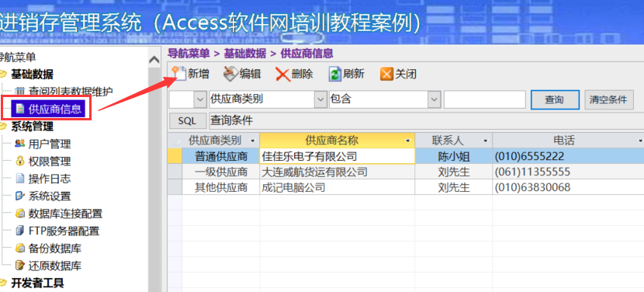Click 导航菜单 in the breadcrumb
Image resolution: width=644 pixels, height=292 pixels.
189,53
